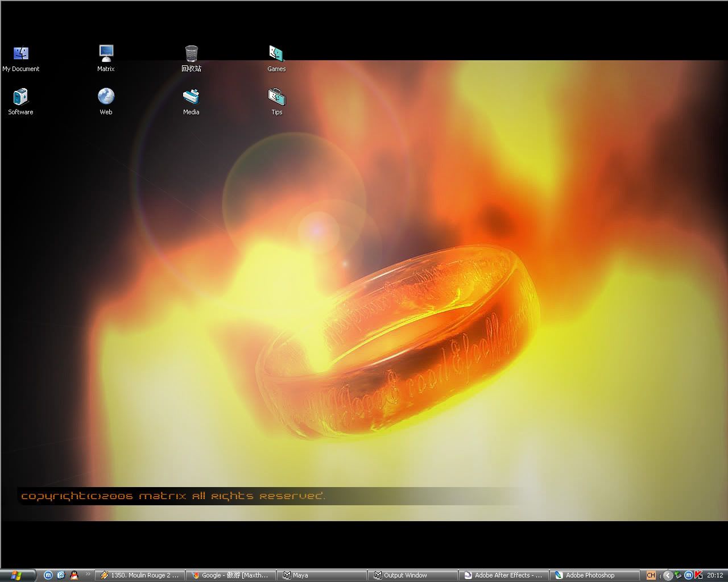
Task: Click the CH language bar indicator
Action: pyautogui.click(x=651, y=575)
